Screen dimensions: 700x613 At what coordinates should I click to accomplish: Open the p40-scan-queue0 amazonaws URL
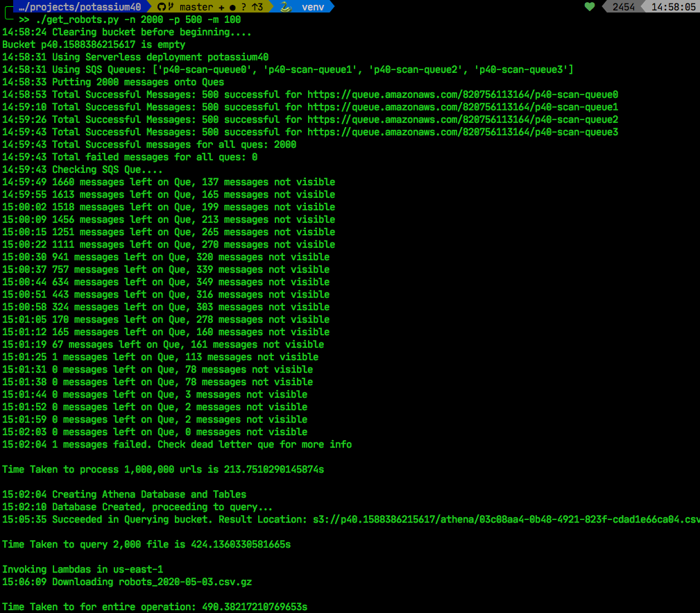[x=463, y=94]
